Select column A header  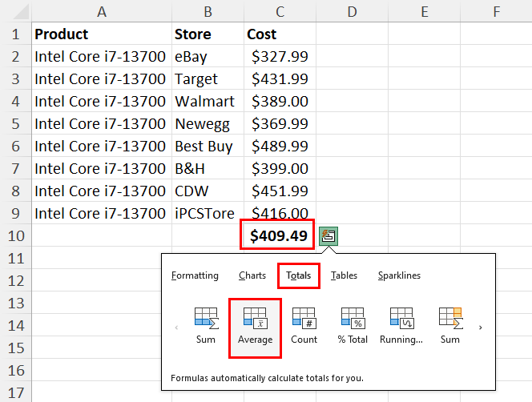click(x=102, y=11)
